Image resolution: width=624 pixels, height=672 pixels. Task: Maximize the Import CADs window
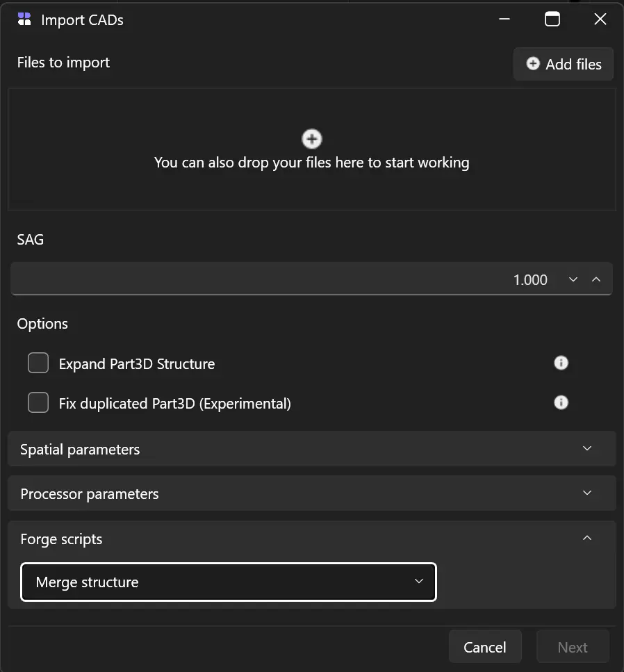tap(552, 19)
